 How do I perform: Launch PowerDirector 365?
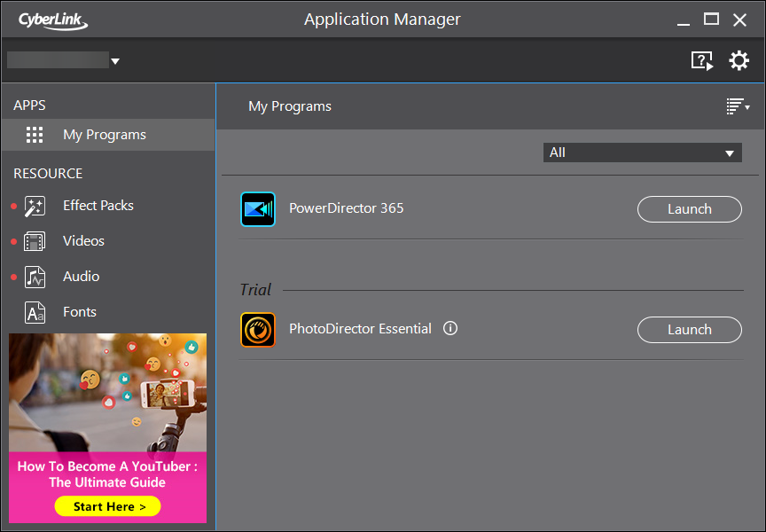tap(689, 209)
